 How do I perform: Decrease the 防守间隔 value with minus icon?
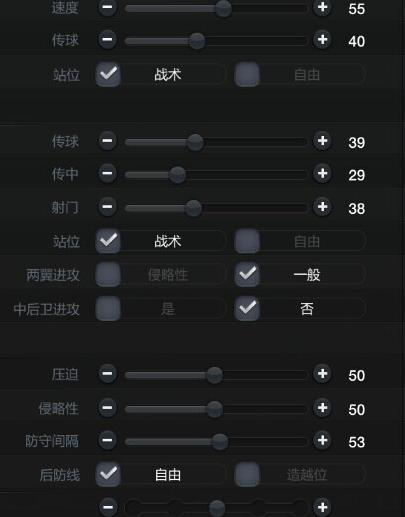[x=107, y=440]
